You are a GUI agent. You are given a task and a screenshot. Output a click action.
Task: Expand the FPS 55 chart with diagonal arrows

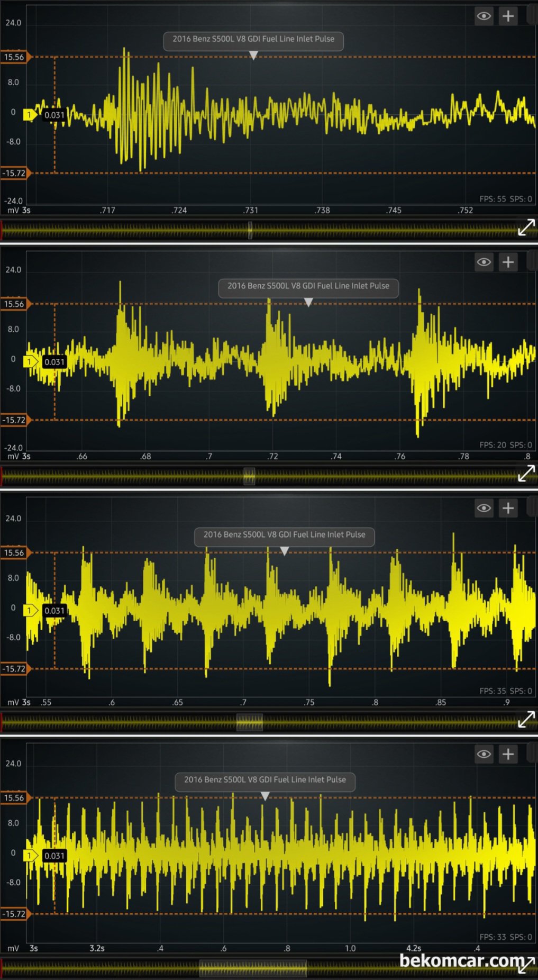[x=526, y=228]
